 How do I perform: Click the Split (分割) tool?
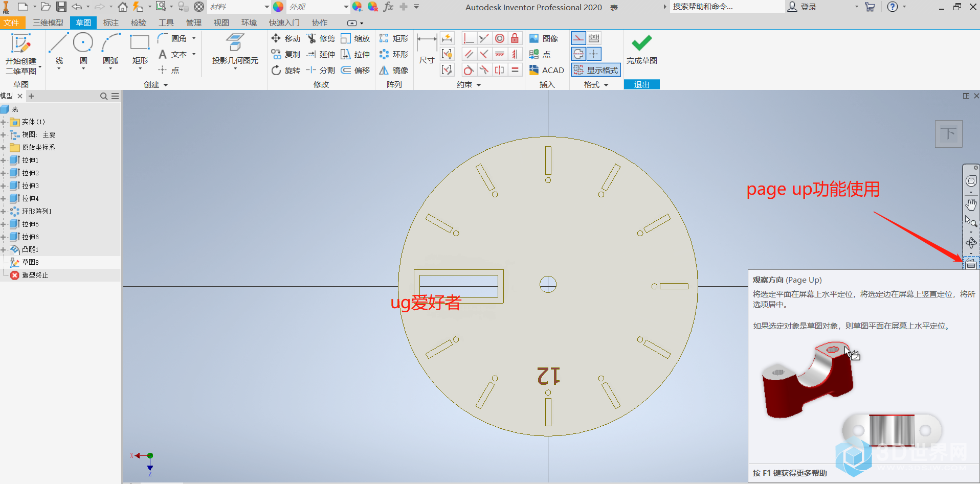coord(321,70)
